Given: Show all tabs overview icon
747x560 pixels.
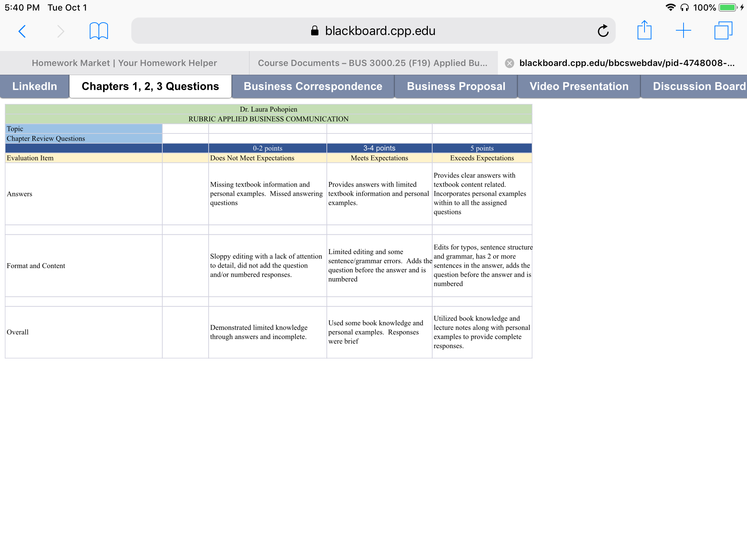Looking at the screenshot, I should point(723,31).
